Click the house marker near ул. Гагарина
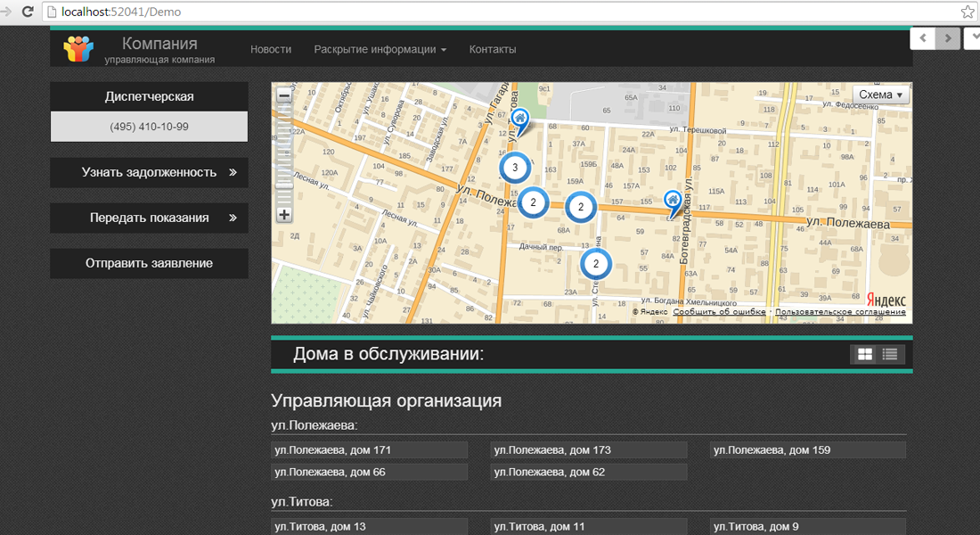Viewport: 980px width, 535px height. pyautogui.click(x=520, y=119)
